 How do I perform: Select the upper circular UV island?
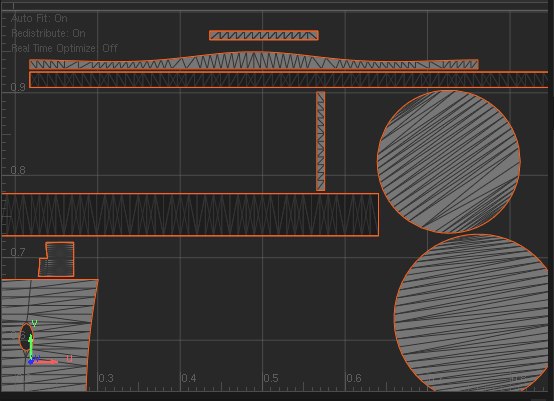pos(449,162)
